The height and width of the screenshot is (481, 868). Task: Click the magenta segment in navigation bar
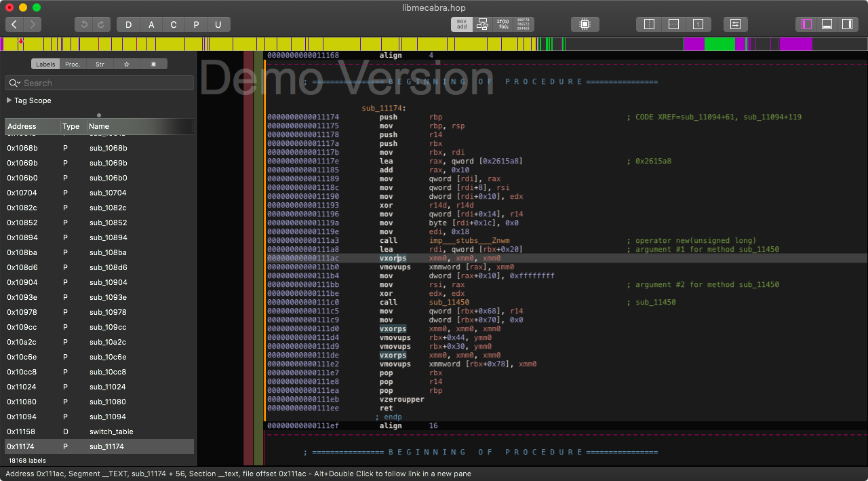pos(795,44)
